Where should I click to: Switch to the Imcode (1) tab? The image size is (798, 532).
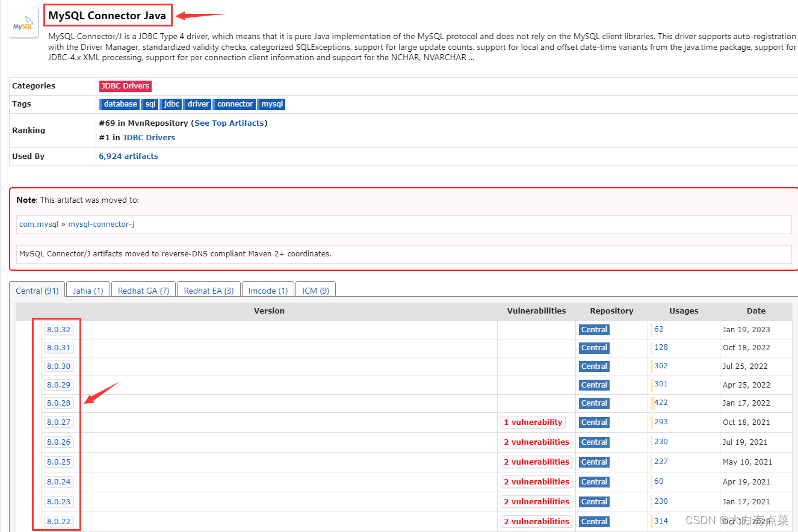click(268, 290)
